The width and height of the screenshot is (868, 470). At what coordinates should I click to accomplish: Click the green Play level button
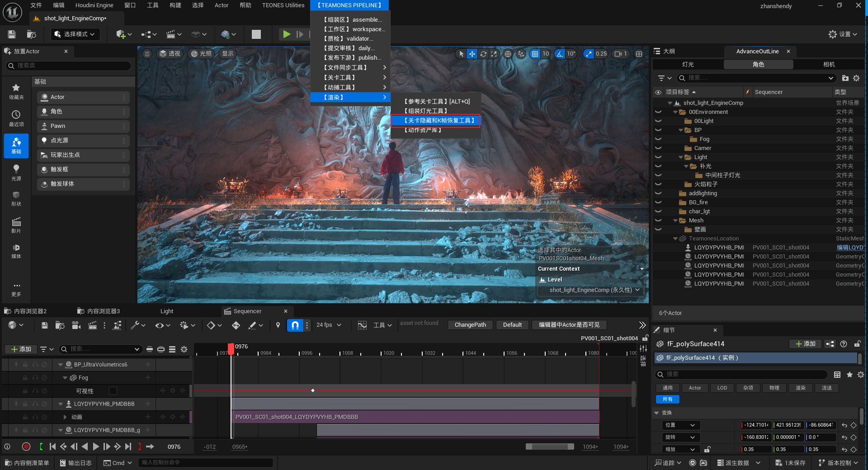click(x=286, y=34)
